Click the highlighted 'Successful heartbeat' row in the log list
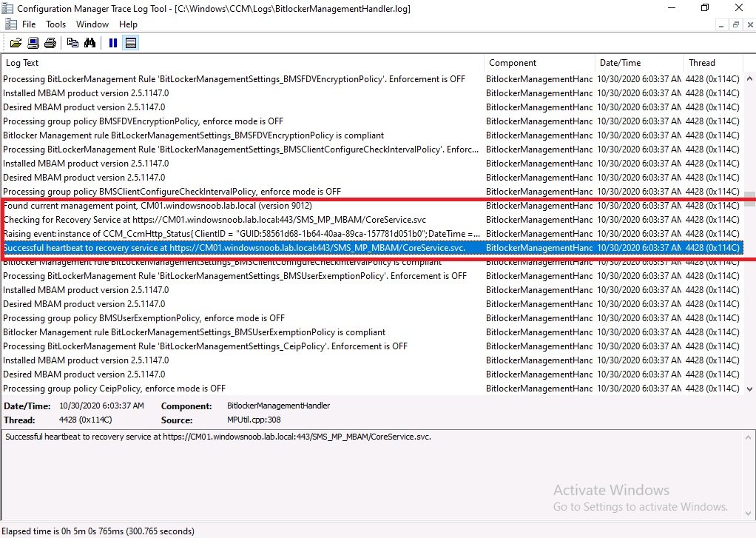Screen dimensions: 756x538 click(372, 247)
